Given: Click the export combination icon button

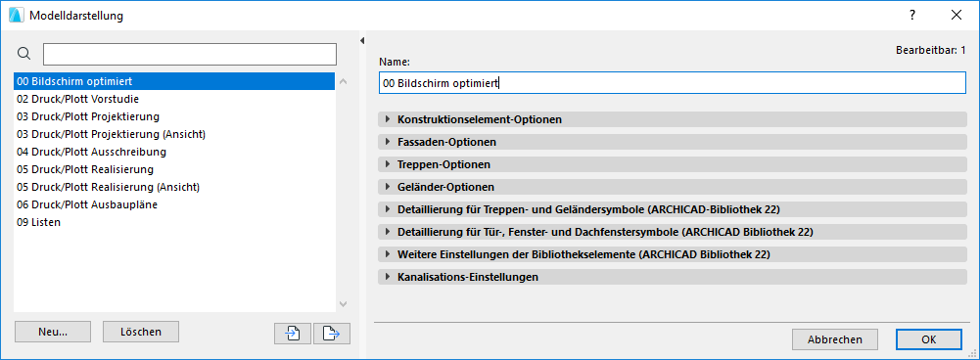Looking at the screenshot, I should [x=332, y=334].
